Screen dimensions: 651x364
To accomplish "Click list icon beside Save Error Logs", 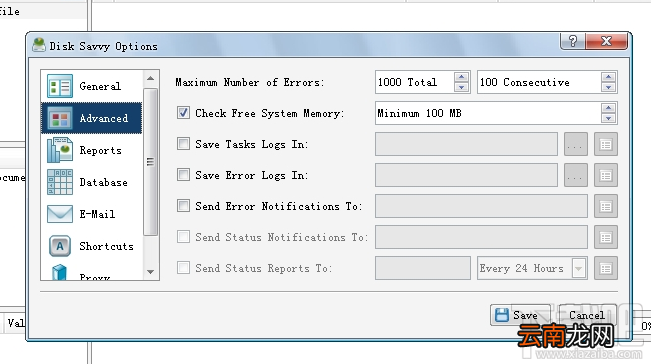I will tap(606, 176).
